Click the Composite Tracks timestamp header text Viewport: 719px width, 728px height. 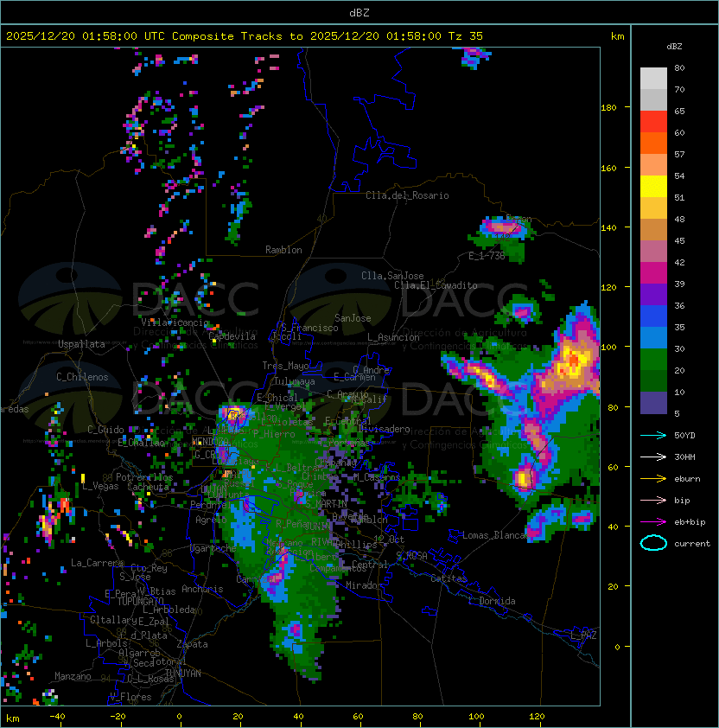pyautogui.click(x=245, y=36)
